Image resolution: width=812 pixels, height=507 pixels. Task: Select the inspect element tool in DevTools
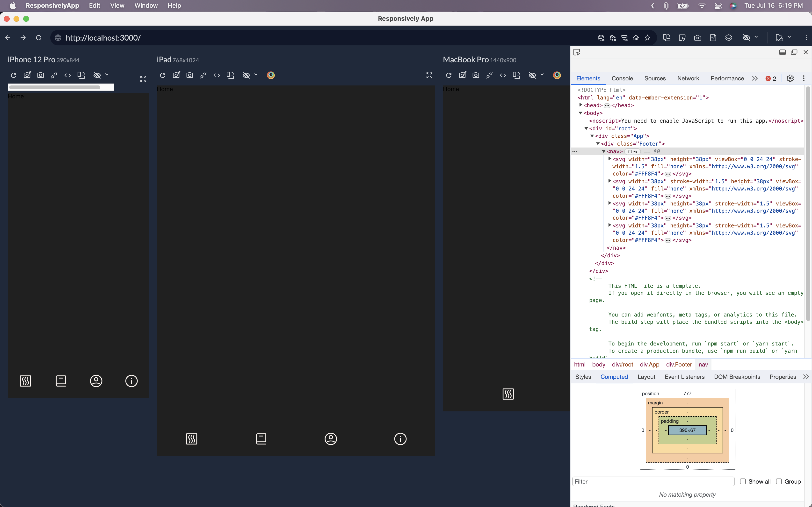577,52
